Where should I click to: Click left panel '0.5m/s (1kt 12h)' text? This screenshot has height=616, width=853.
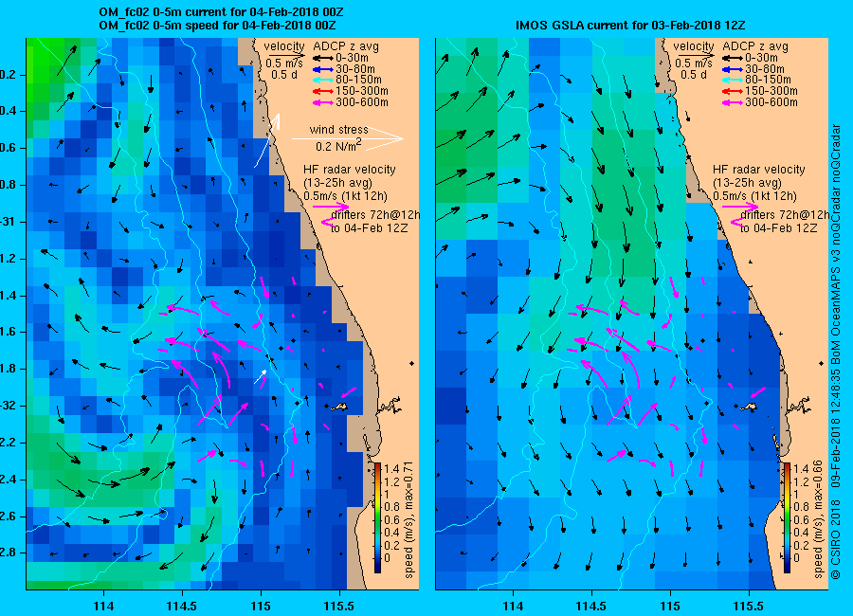[x=345, y=196]
